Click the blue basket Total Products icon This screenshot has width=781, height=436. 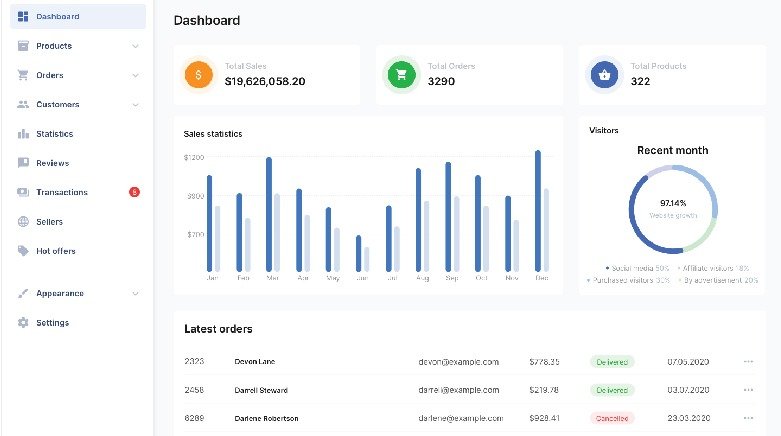[604, 74]
